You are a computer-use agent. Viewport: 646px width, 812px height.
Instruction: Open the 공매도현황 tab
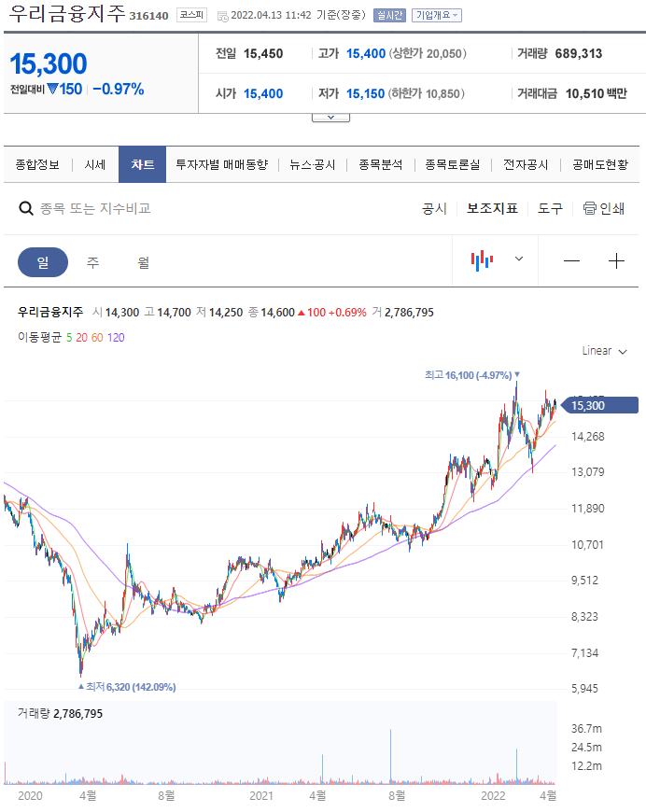pyautogui.click(x=600, y=164)
